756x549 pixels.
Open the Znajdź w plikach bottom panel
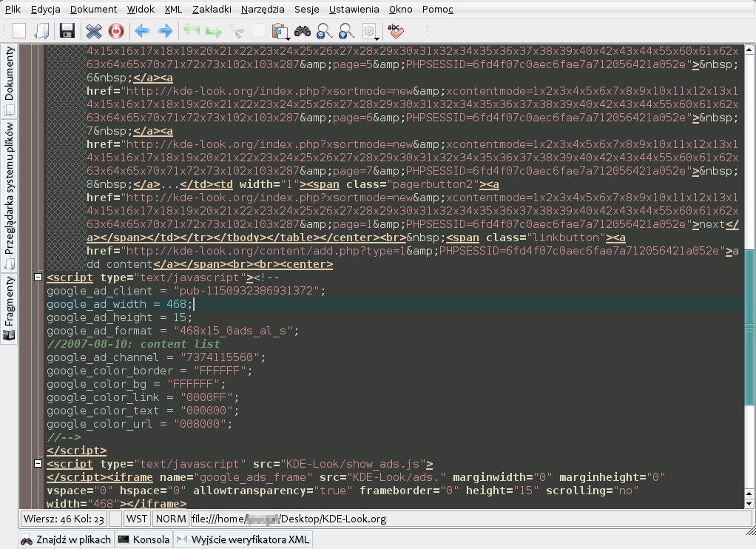pos(66,539)
